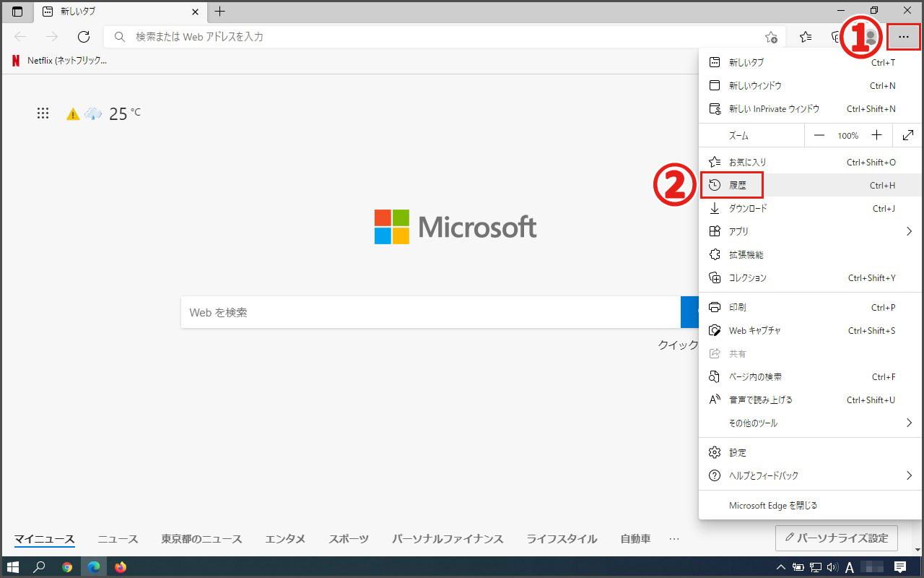Add this page to favorites icon
Image resolution: width=924 pixels, height=578 pixels.
(x=771, y=37)
